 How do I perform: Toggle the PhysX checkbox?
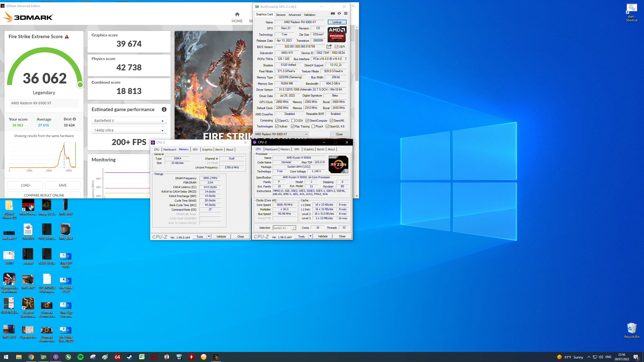pyautogui.click(x=313, y=126)
